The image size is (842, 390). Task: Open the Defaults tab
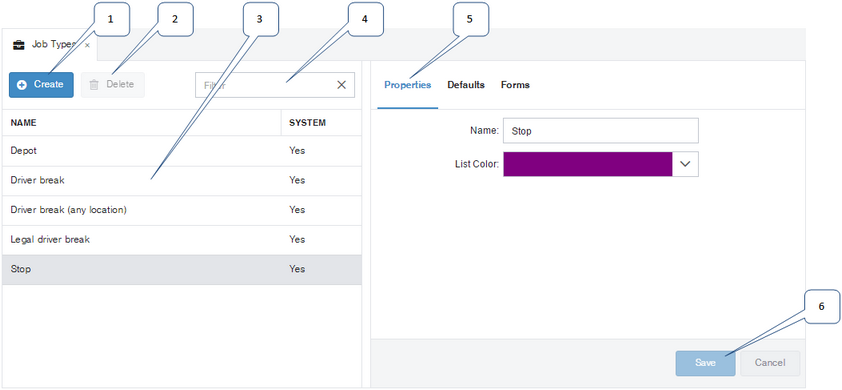(x=466, y=85)
